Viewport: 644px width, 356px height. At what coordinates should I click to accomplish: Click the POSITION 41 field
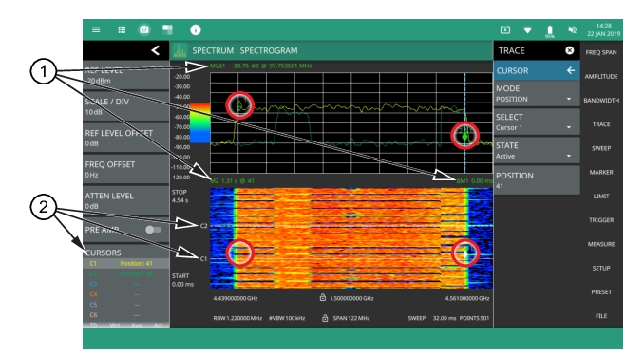click(537, 180)
